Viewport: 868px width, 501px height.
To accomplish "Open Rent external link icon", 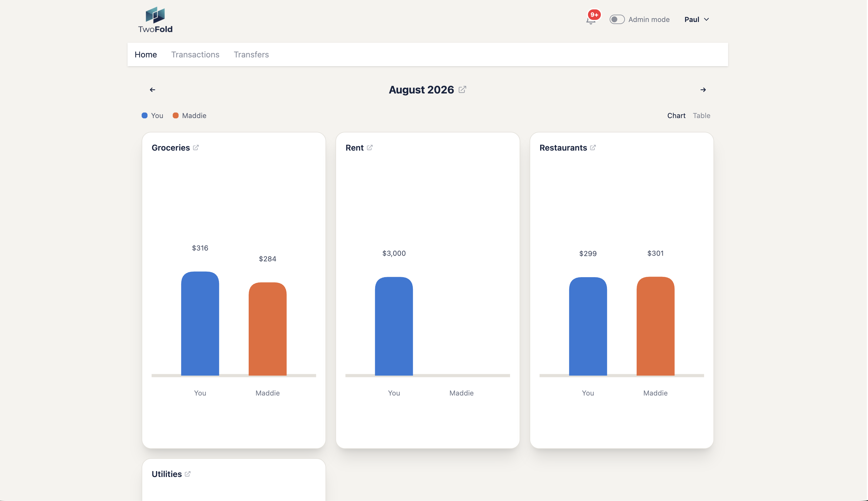I will 370,148.
